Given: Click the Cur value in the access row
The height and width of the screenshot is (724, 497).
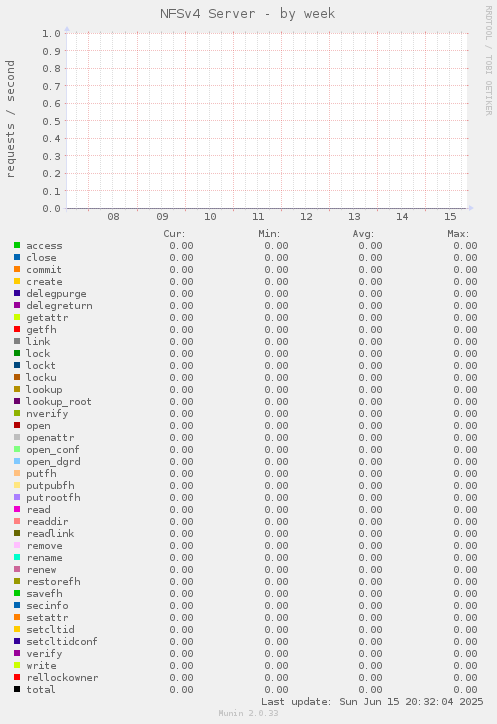Looking at the screenshot, I should tap(181, 246).
